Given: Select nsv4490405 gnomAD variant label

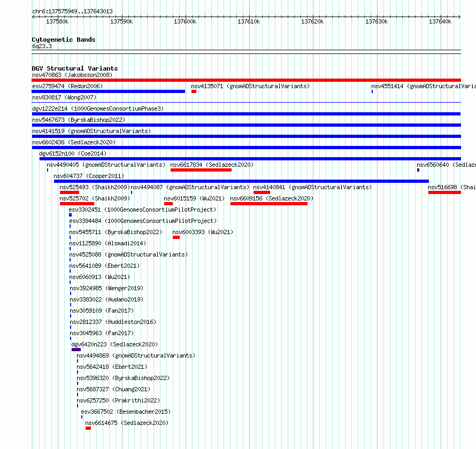Looking at the screenshot, I should (106, 165).
